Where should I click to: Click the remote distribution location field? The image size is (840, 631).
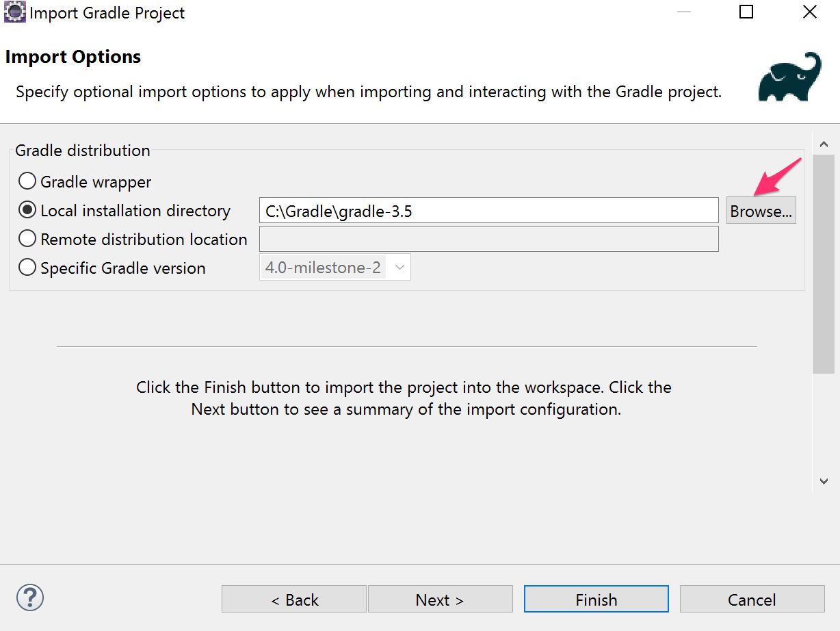[488, 240]
